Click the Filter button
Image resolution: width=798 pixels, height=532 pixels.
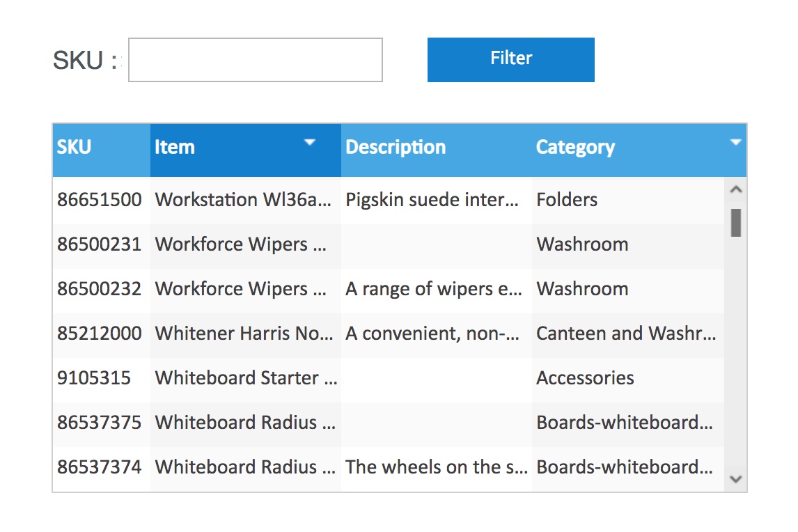511,60
